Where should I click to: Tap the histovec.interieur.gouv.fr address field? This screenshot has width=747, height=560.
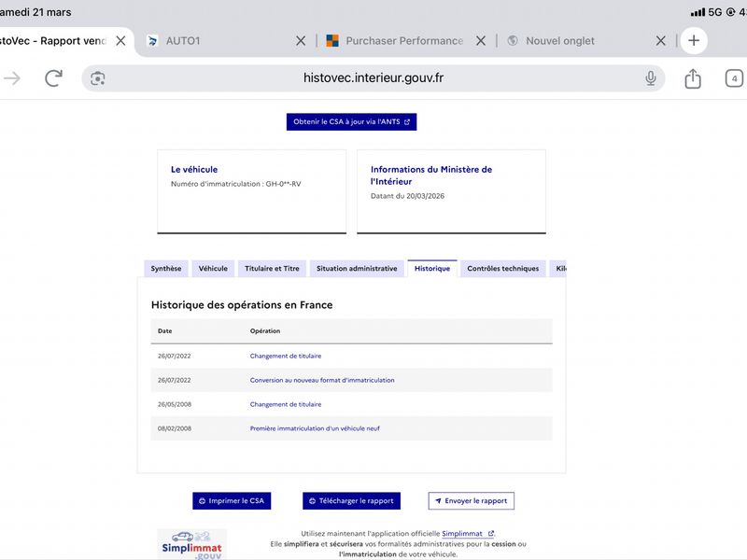click(x=373, y=78)
